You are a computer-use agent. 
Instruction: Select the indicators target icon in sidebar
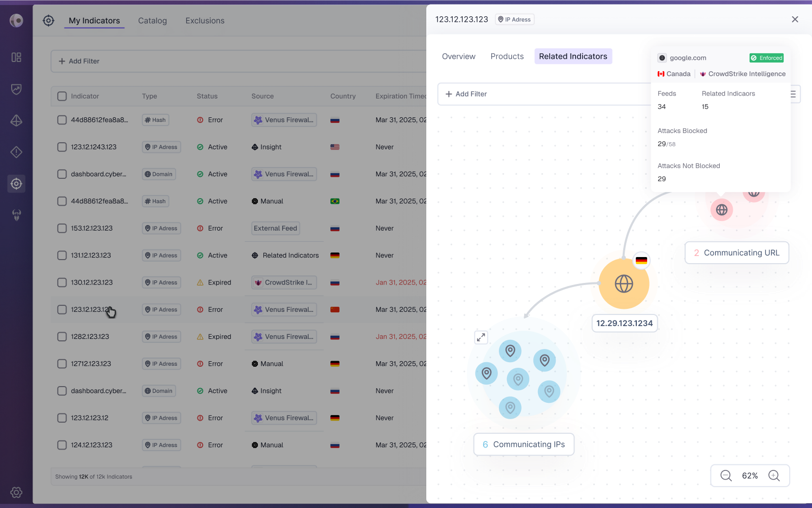pos(16,183)
